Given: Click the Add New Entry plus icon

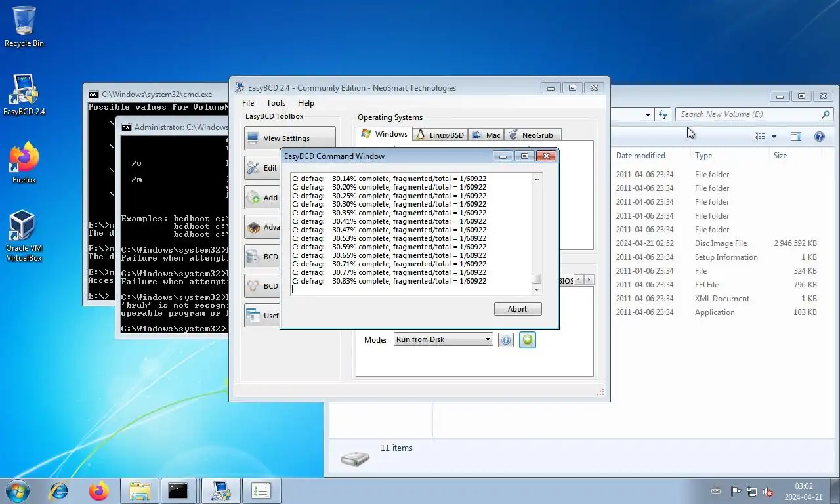Looking at the screenshot, I should pyautogui.click(x=253, y=198).
